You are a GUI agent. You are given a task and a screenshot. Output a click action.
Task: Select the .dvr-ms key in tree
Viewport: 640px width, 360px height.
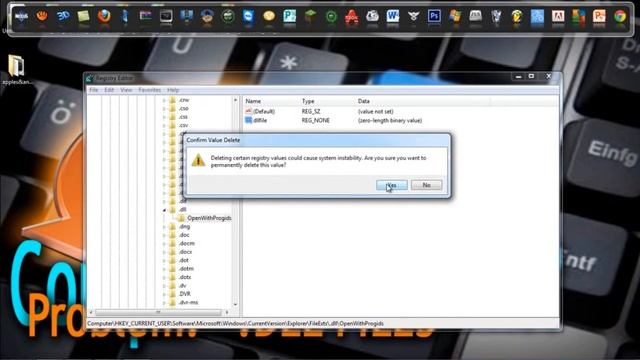[188, 302]
